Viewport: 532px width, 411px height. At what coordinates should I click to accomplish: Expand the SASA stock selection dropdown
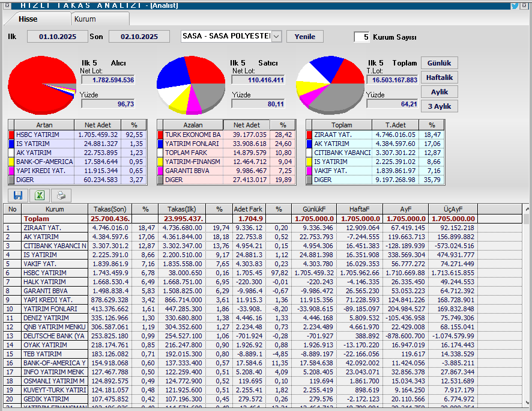tap(276, 37)
